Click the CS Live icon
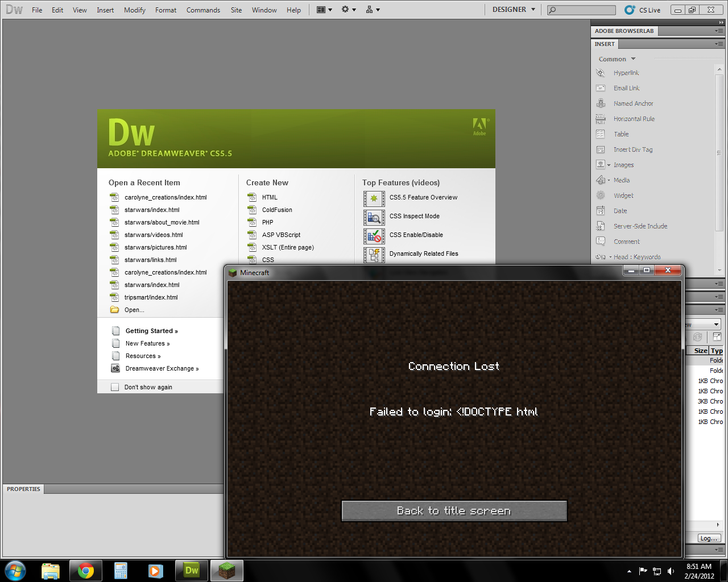Image resolution: width=728 pixels, height=582 pixels. click(630, 10)
